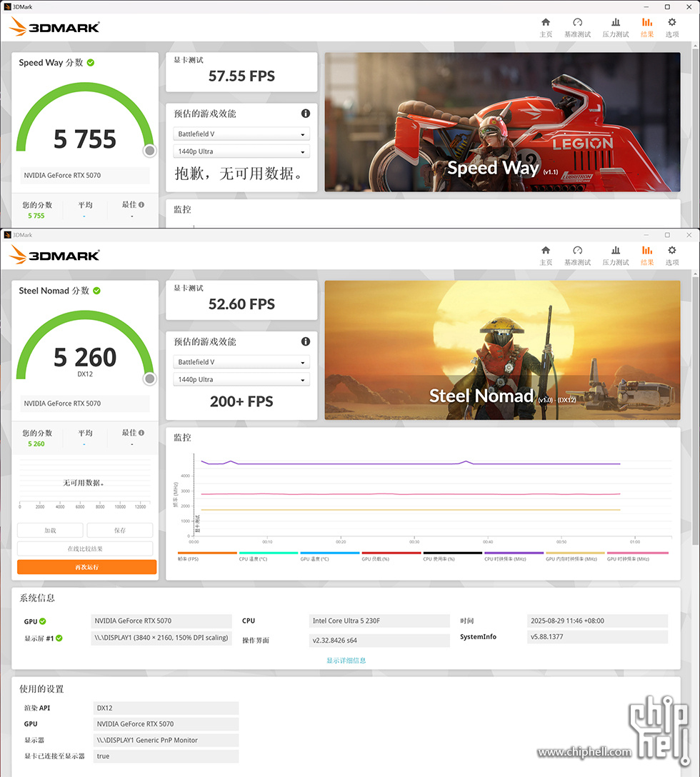Toggle the GPU 温度 (°C) legend item

(330, 556)
